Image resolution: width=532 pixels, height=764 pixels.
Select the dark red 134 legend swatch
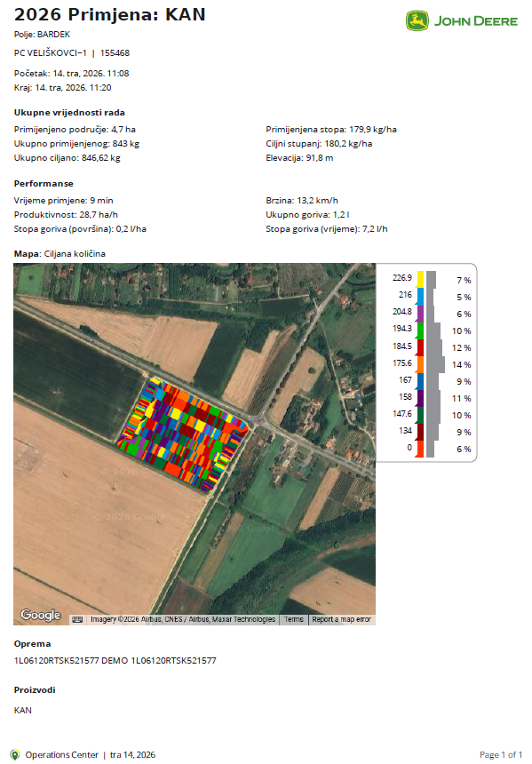pyautogui.click(x=420, y=432)
